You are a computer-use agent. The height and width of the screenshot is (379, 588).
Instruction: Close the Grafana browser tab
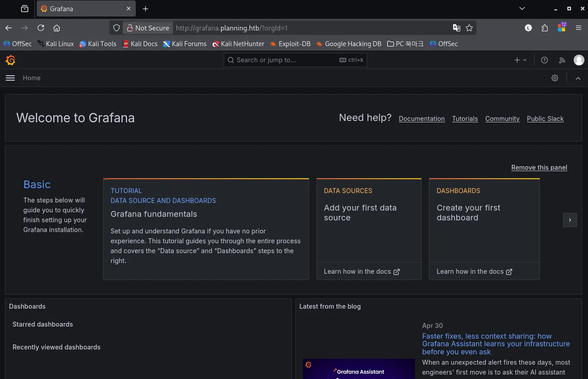coord(129,9)
